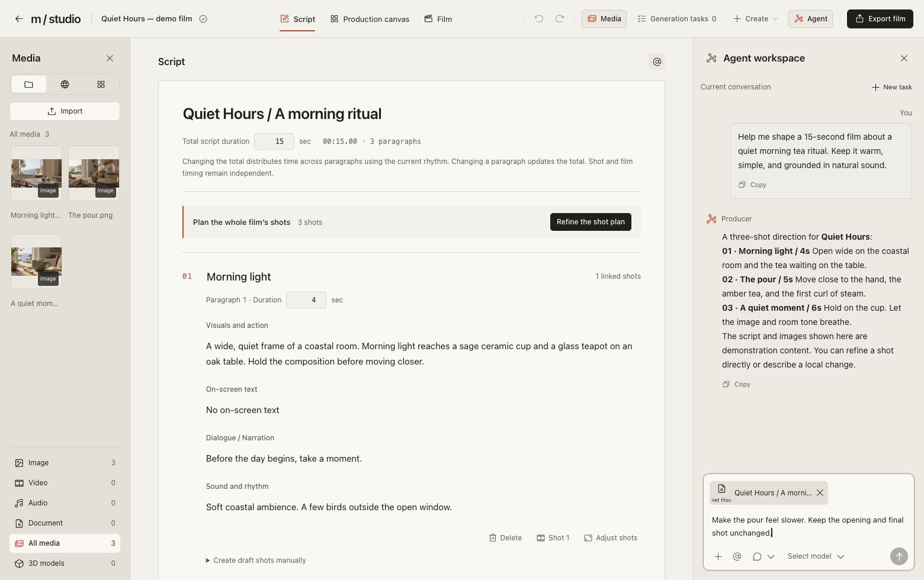This screenshot has width=924, height=580.
Task: Filter media by 3D models
Action: [65, 563]
